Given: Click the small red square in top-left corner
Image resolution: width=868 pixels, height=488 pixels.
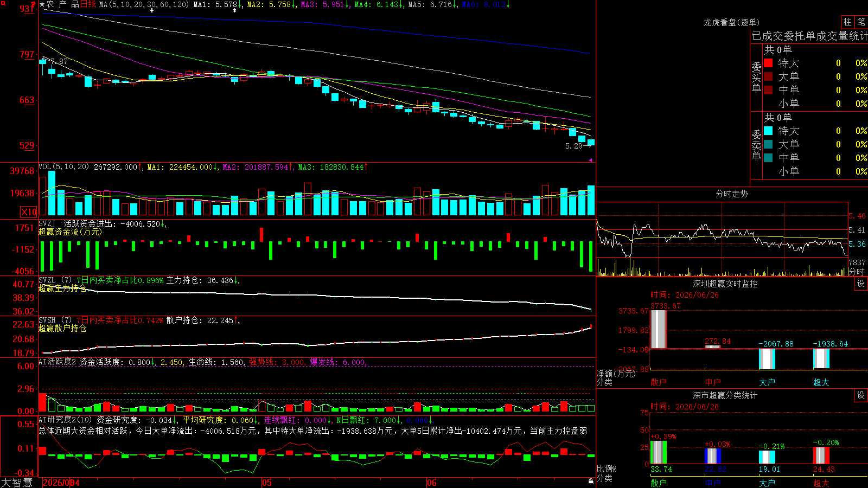Looking at the screenshot, I should click(x=2, y=3).
